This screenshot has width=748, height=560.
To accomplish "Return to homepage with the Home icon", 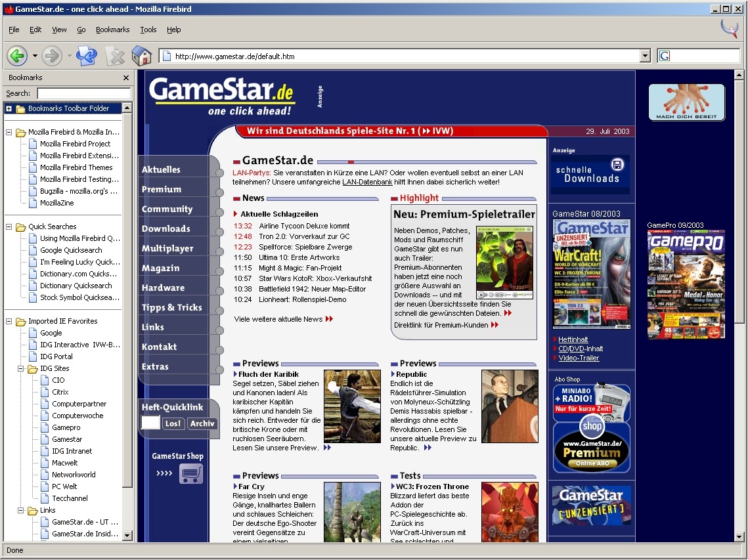I will (x=142, y=56).
